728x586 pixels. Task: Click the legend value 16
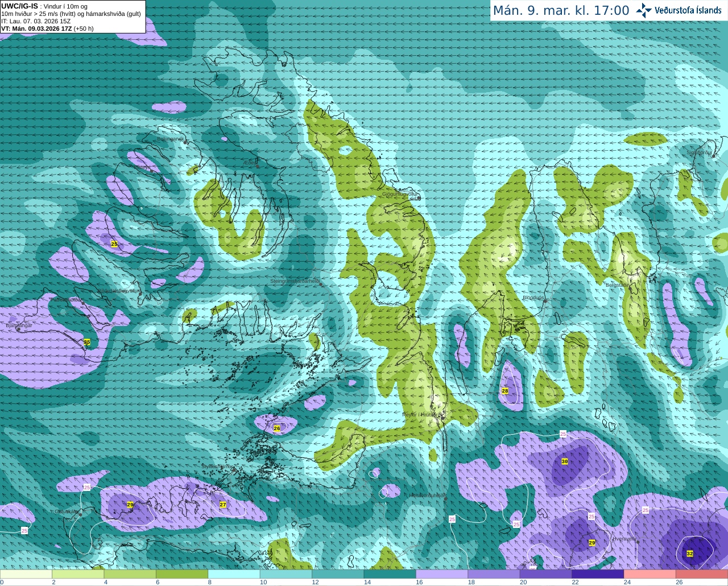(x=419, y=582)
